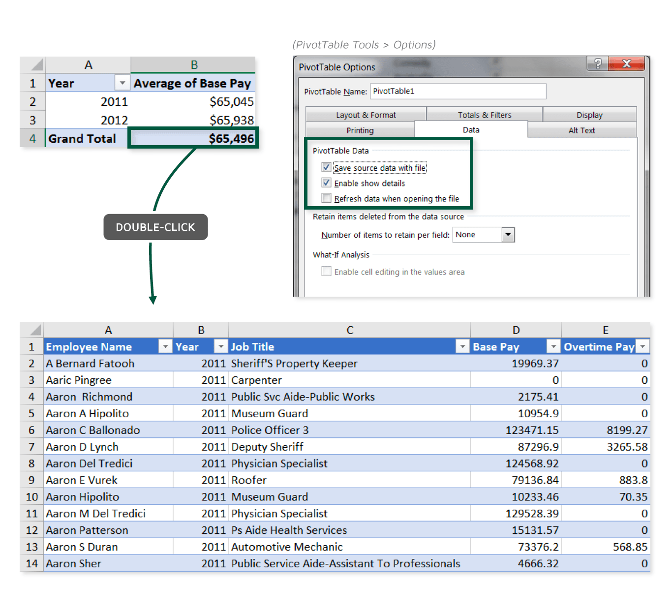Click inside the PivotTable Name field

(x=458, y=91)
